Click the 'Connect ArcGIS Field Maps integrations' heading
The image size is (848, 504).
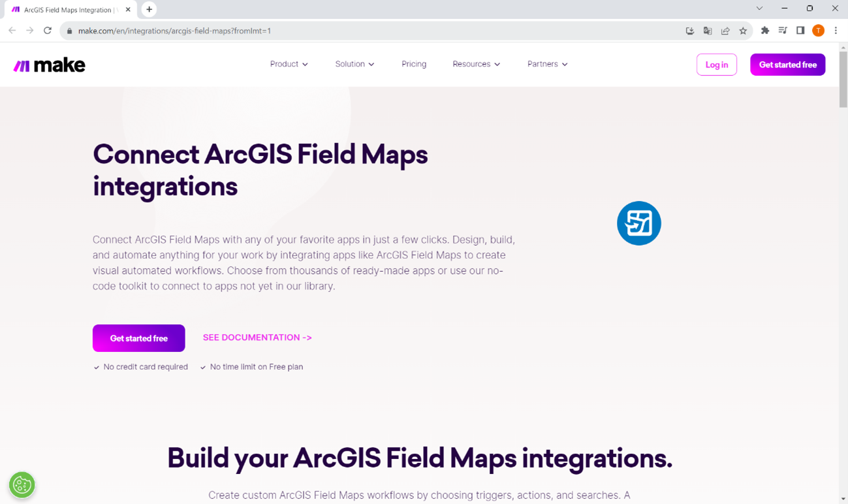pyautogui.click(x=260, y=170)
